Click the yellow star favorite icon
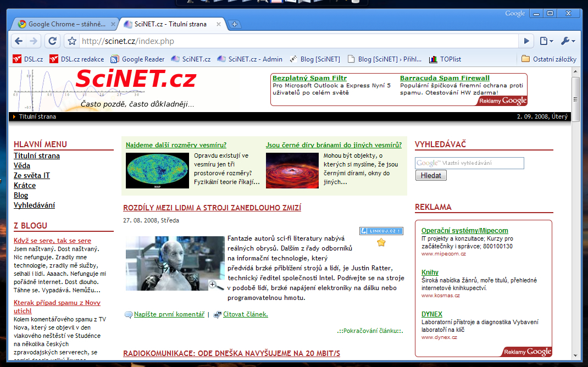588x367 pixels. click(x=381, y=242)
